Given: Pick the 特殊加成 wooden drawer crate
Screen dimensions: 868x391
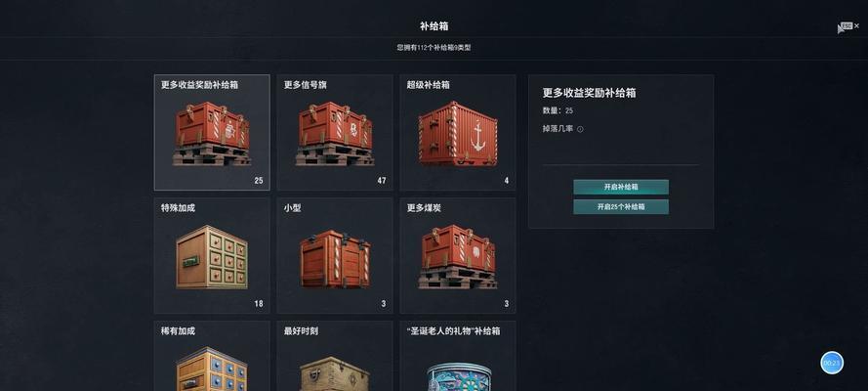Looking at the screenshot, I should pyautogui.click(x=212, y=257).
